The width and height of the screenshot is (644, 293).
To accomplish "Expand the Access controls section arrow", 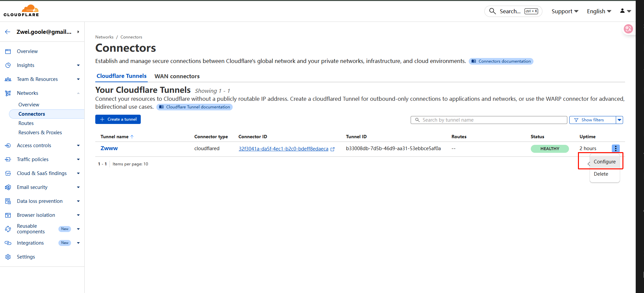I will (x=78, y=146).
